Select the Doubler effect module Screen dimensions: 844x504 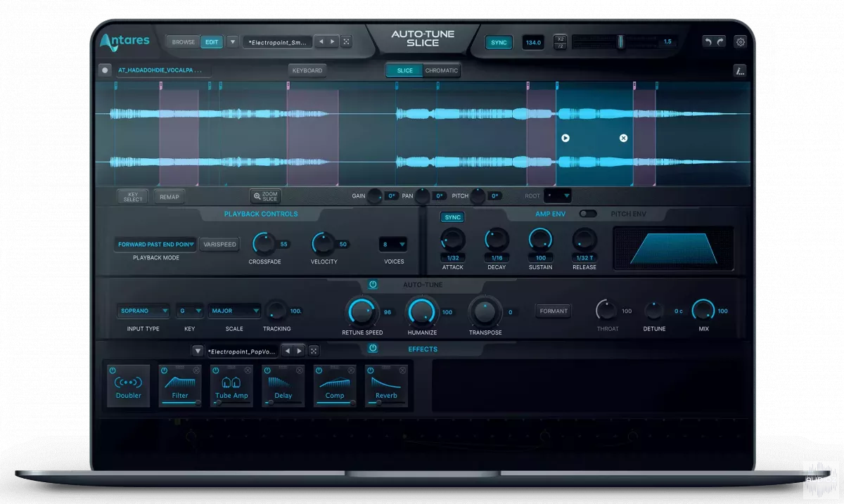pos(129,386)
